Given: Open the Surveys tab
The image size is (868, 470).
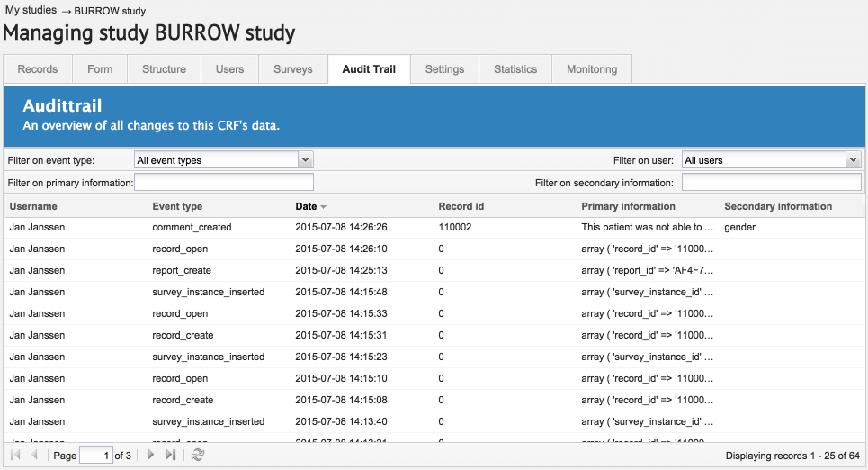Looking at the screenshot, I should 293,69.
